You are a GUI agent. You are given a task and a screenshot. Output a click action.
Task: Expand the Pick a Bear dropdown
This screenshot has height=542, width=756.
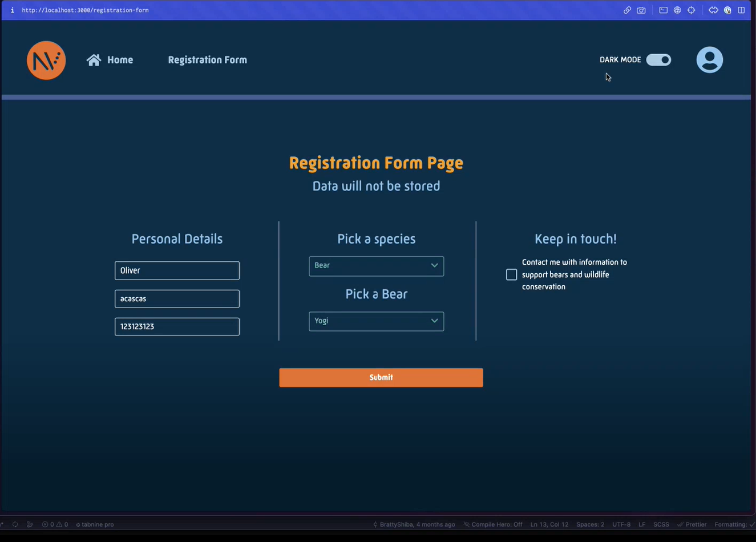(x=376, y=321)
